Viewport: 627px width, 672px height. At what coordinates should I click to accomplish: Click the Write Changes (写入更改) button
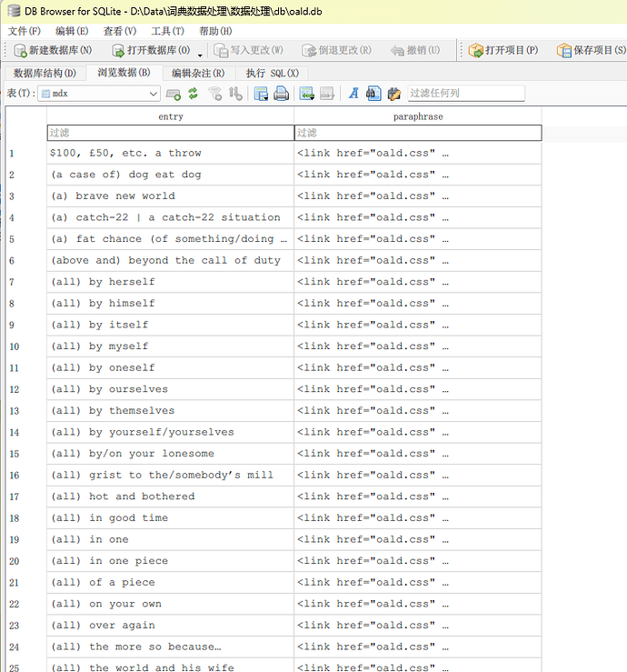[248, 50]
